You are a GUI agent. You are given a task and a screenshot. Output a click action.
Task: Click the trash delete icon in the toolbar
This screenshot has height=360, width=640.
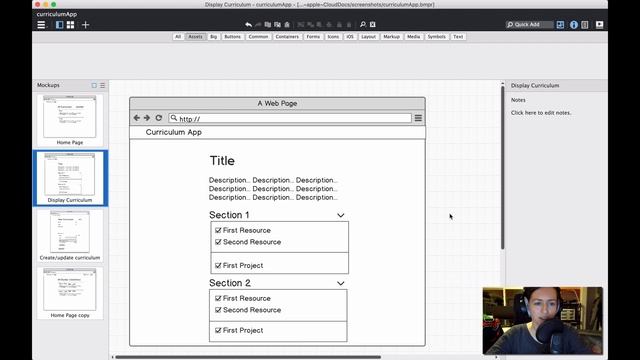pyautogui.click(x=287, y=24)
